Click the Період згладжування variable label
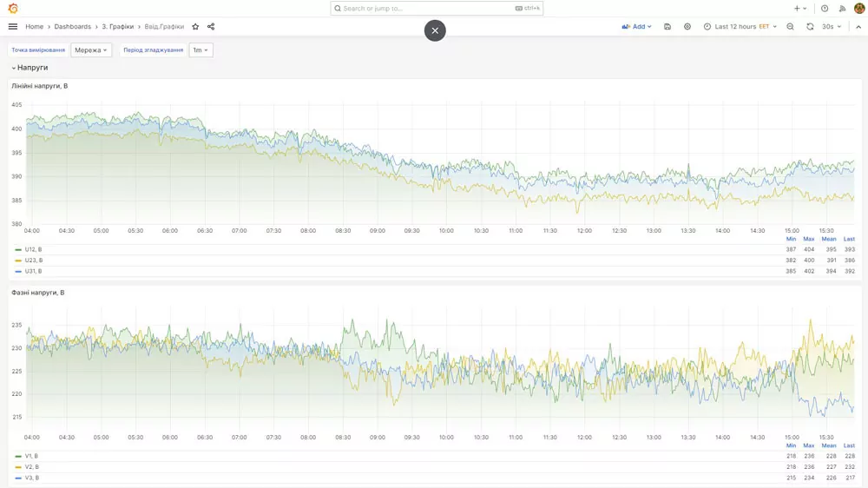 [x=154, y=49]
